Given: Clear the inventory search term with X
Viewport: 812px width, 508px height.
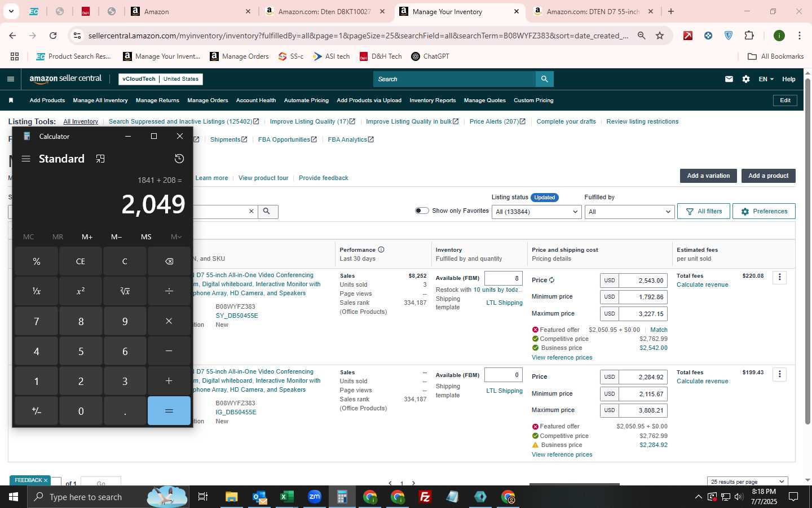Looking at the screenshot, I should (251, 211).
